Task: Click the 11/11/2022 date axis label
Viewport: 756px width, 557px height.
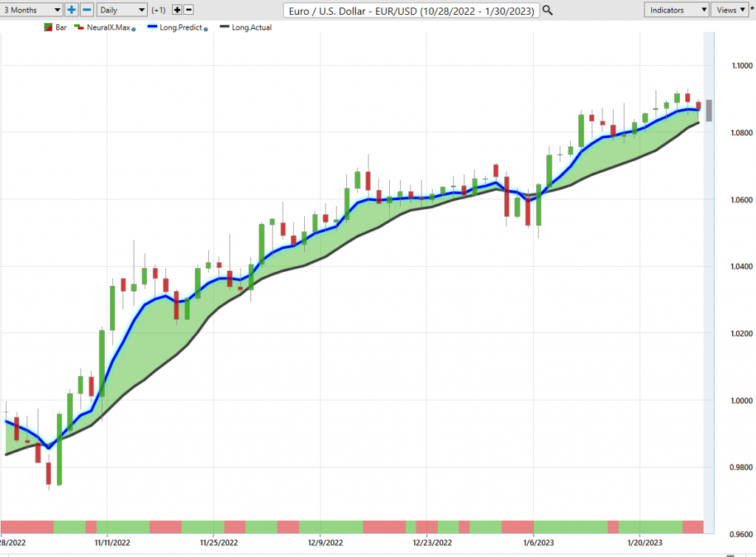Action: point(112,542)
